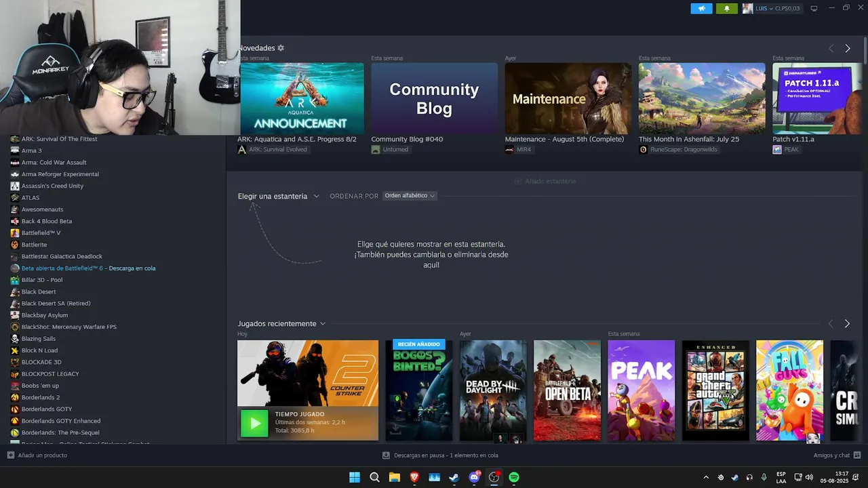Select BlackShot: Mercenary Warfare FPS in library
The width and height of the screenshot is (868, 488).
(68, 327)
